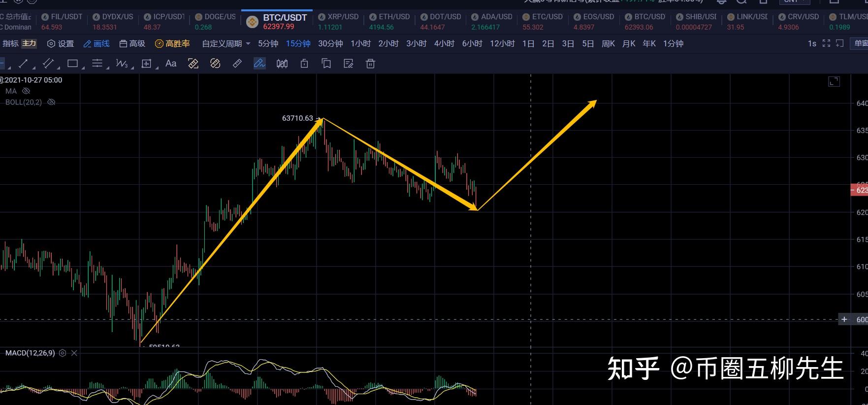
Task: Click the lock drawings icon
Action: pos(304,64)
